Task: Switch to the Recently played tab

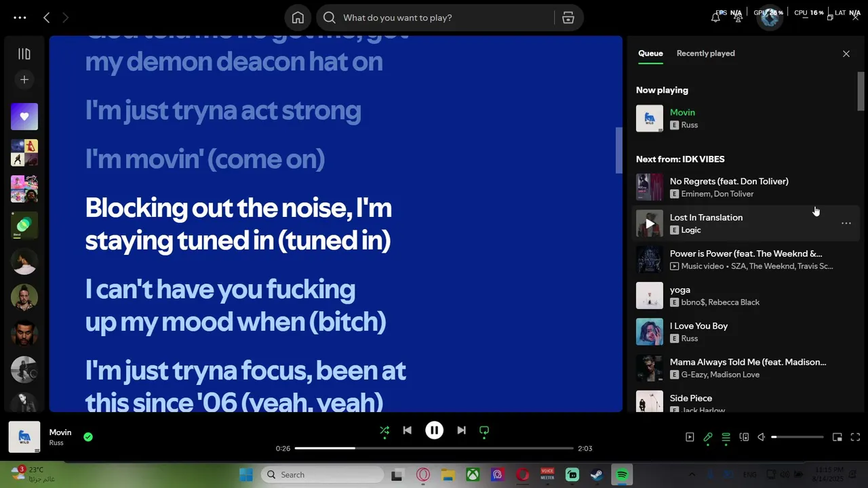Action: point(705,54)
